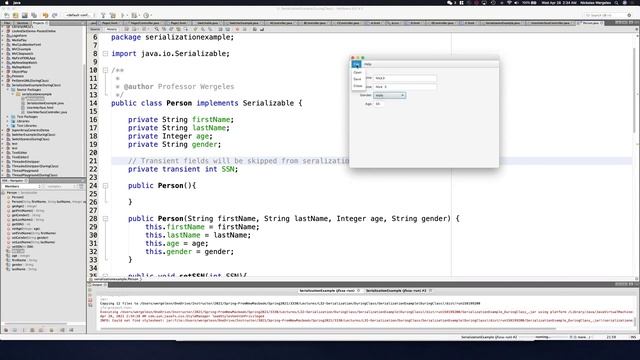The image size is (640, 360).
Task: Collapse the Source Packages node
Action: coord(8,89)
